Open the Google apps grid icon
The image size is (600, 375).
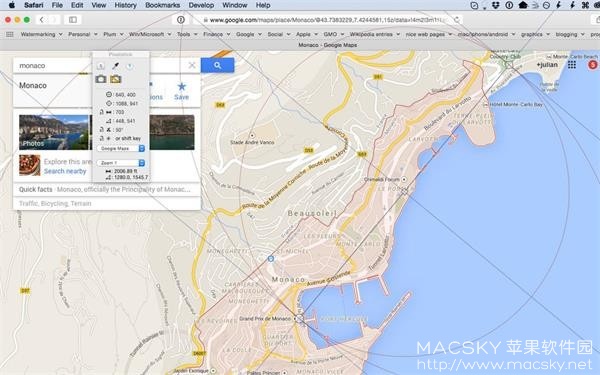(x=572, y=65)
